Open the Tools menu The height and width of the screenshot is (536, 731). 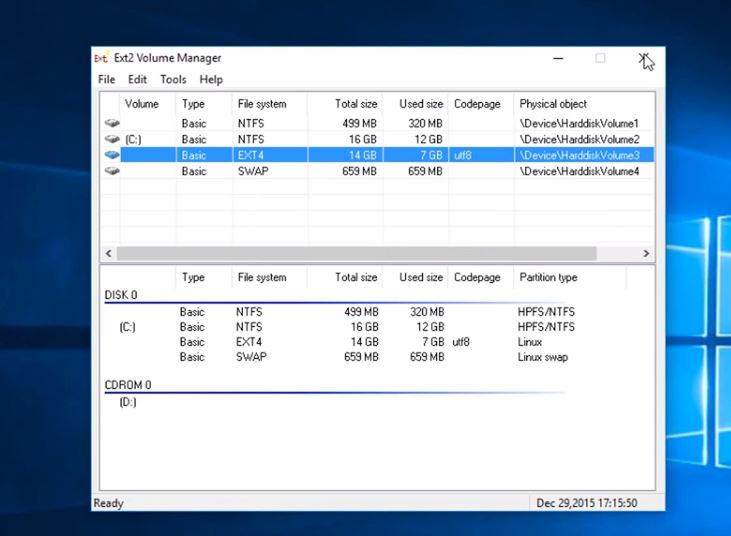coord(173,80)
